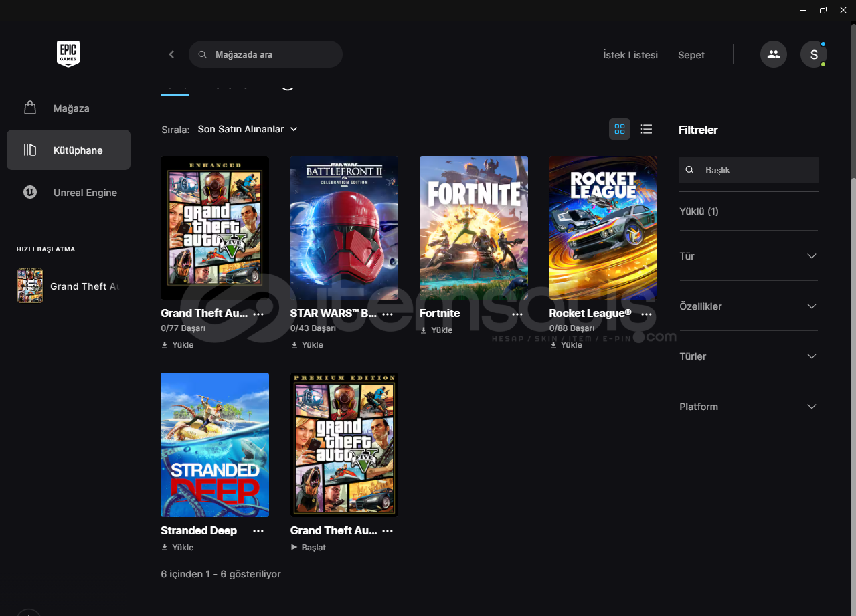Screen dimensions: 856x616
Task: Install Stranded Deep via Yükle
Action: (x=177, y=548)
